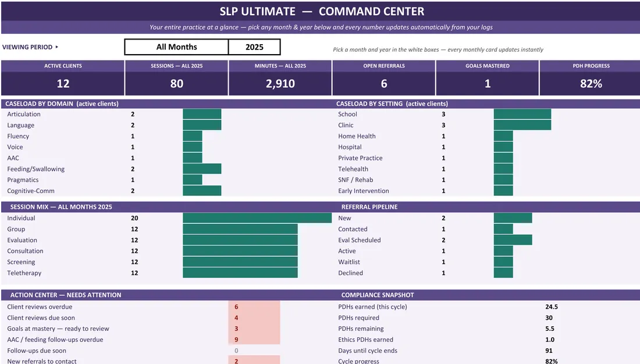This screenshot has width=640, height=364.
Task: Select the VIEWING PERIOD label
Action: click(x=27, y=47)
